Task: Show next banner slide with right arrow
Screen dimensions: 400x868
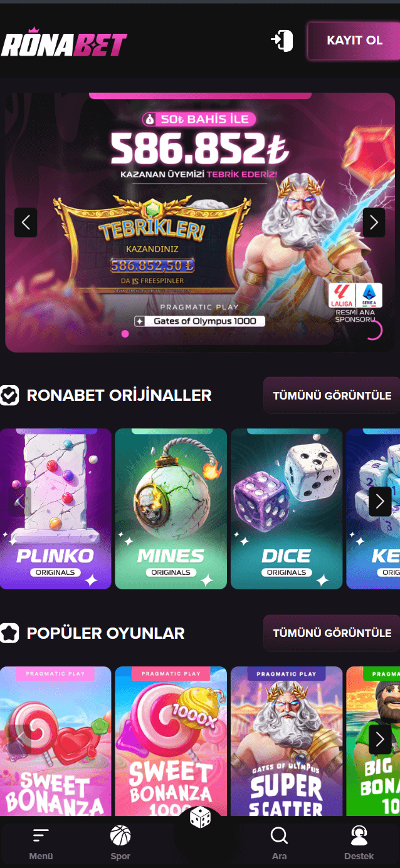Action: 374,222
